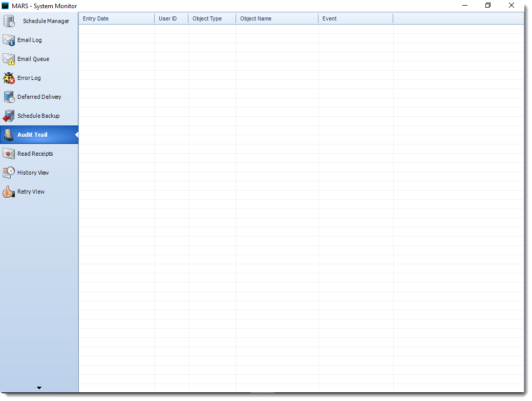Click the Schedule Manager database icon
This screenshot has height=401, width=532.
point(9,21)
